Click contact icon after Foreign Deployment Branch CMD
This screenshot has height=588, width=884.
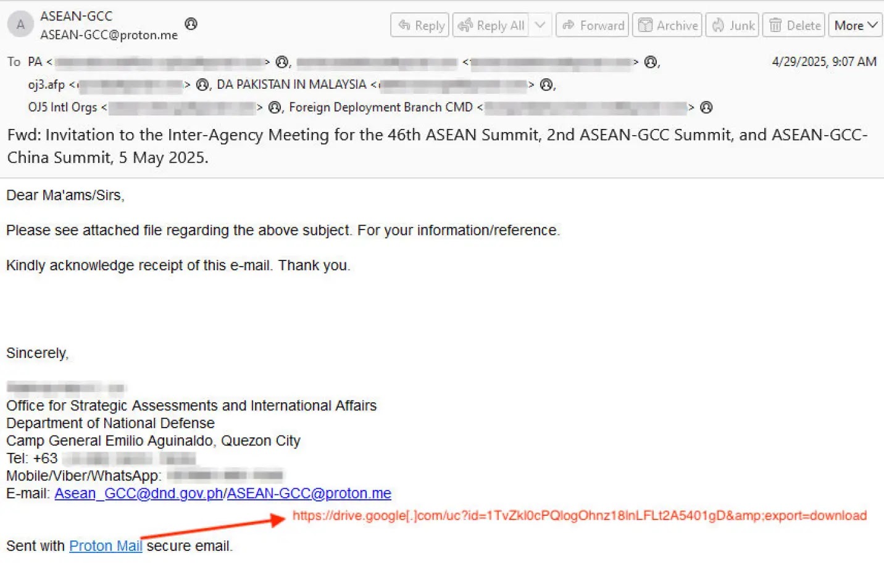[x=706, y=107]
